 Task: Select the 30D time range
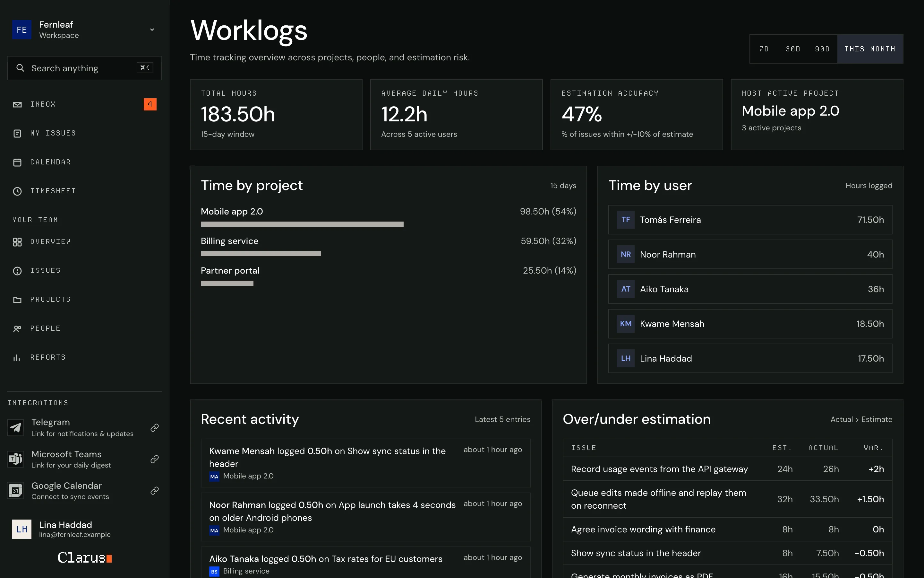793,49
